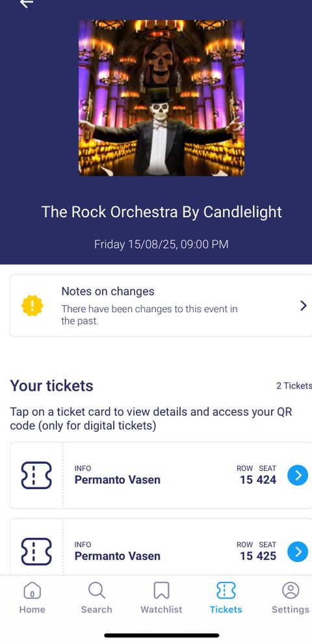Open the Notes on changes card
The width and height of the screenshot is (312, 644).
161,306
